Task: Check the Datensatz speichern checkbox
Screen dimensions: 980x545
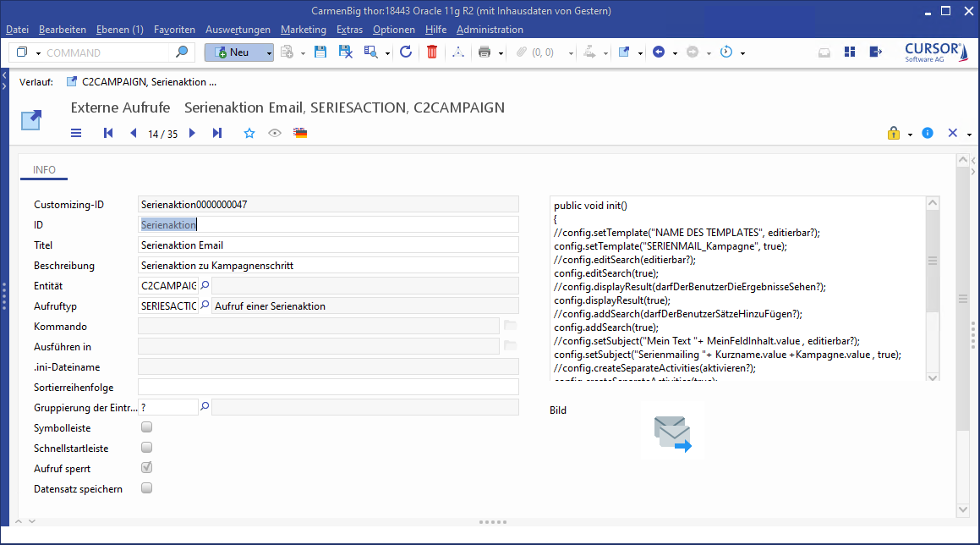Action: tap(146, 488)
